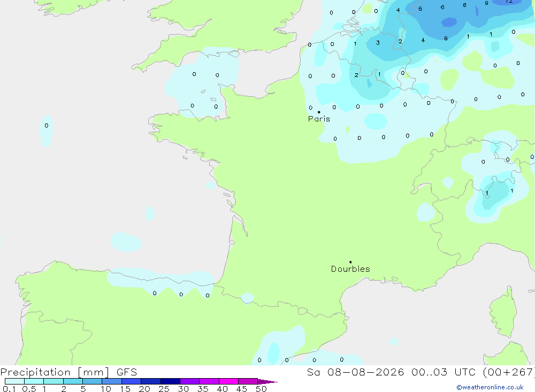Select the black marker dot above Dourbies
This screenshot has height=392, width=535.
(x=350, y=262)
